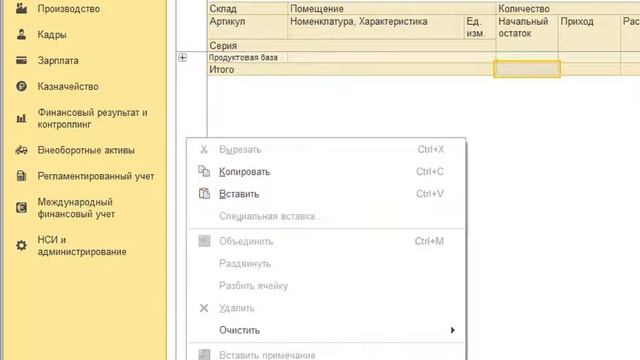This screenshot has height=360, width=640.
Task: Open the Регламентированный учет section
Action: pyautogui.click(x=96, y=176)
